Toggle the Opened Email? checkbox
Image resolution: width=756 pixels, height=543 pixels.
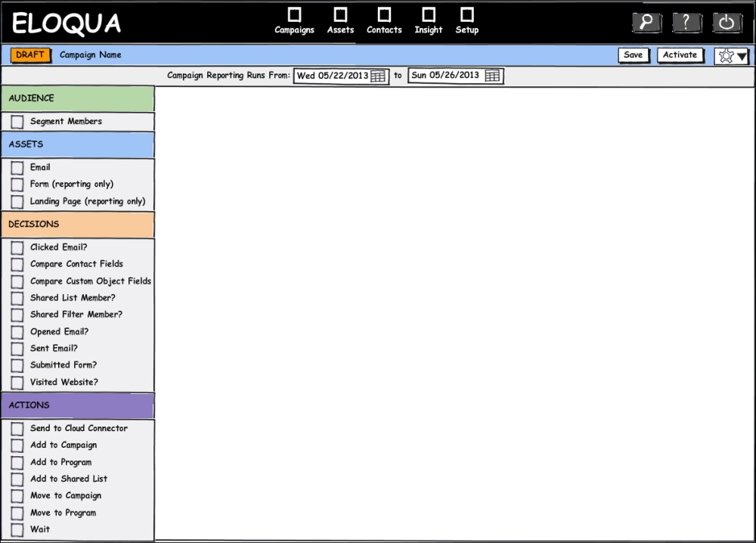pos(17,332)
